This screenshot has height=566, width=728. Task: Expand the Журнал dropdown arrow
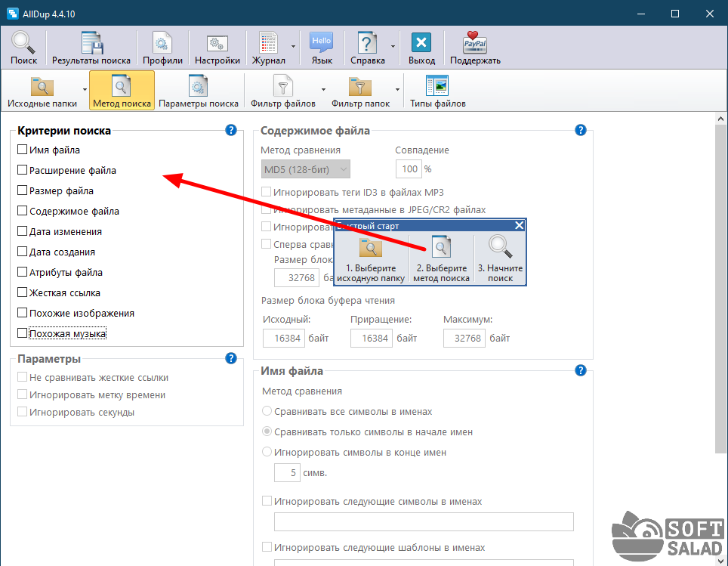(x=293, y=46)
